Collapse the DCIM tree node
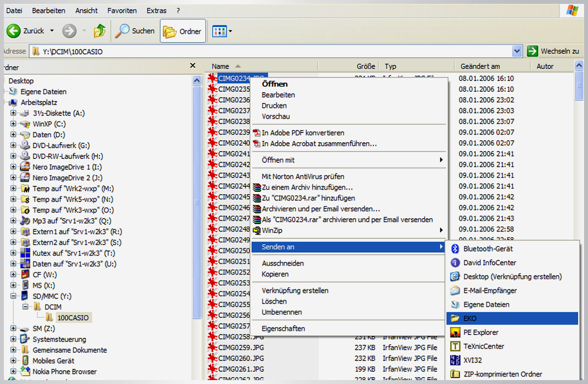588x384 pixels. point(25,307)
